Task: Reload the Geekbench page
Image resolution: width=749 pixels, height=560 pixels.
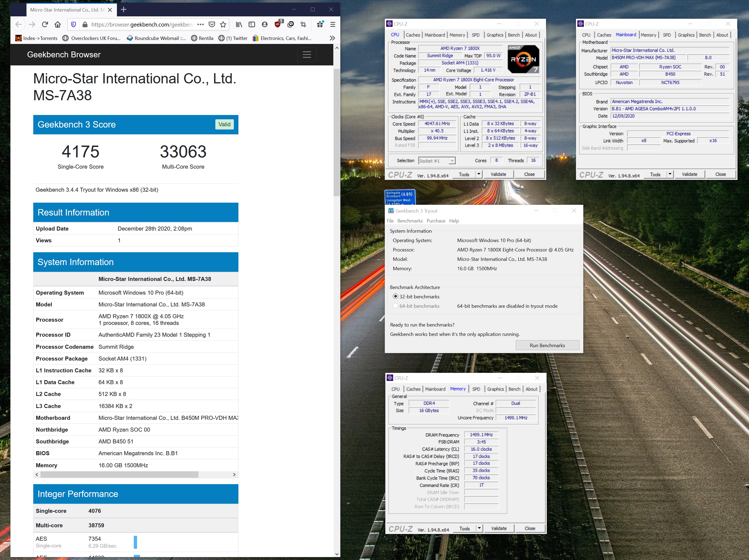Action: [45, 24]
